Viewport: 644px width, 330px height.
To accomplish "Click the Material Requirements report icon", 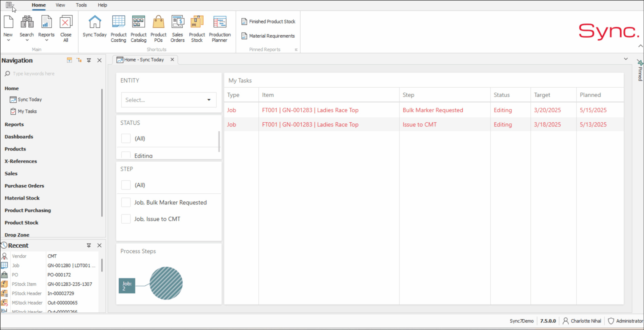I will click(x=244, y=36).
